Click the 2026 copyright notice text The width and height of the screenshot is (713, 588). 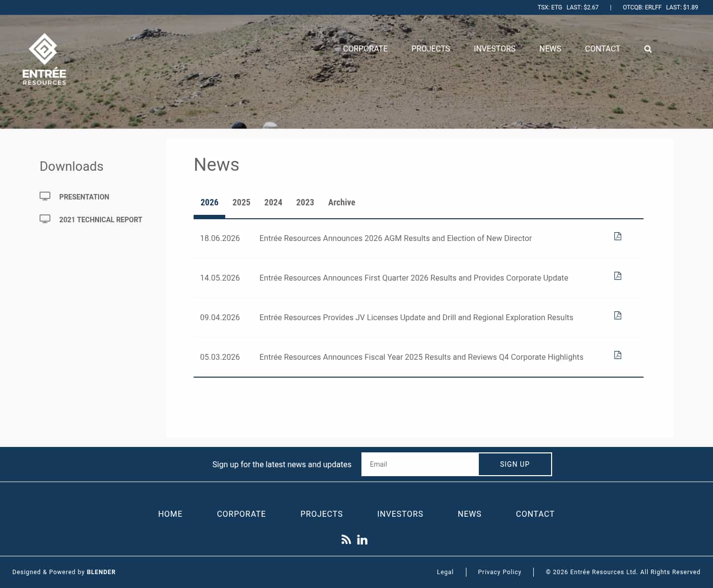tap(623, 572)
